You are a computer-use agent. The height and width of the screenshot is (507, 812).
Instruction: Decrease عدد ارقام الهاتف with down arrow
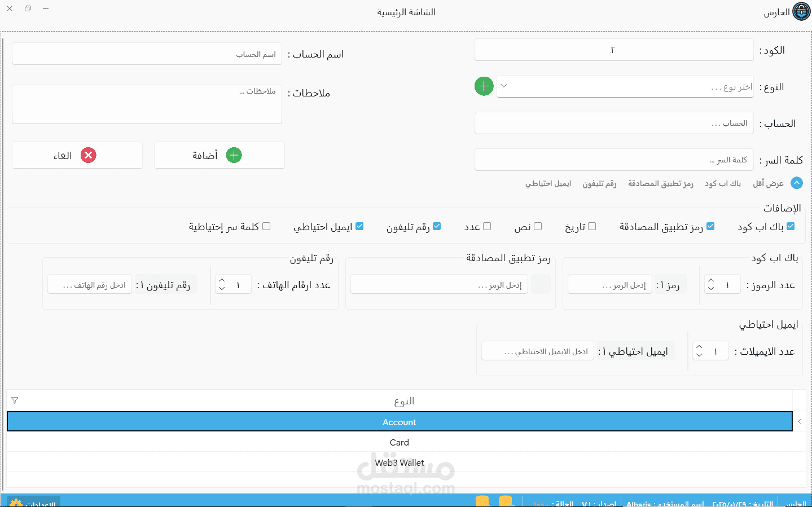222,288
